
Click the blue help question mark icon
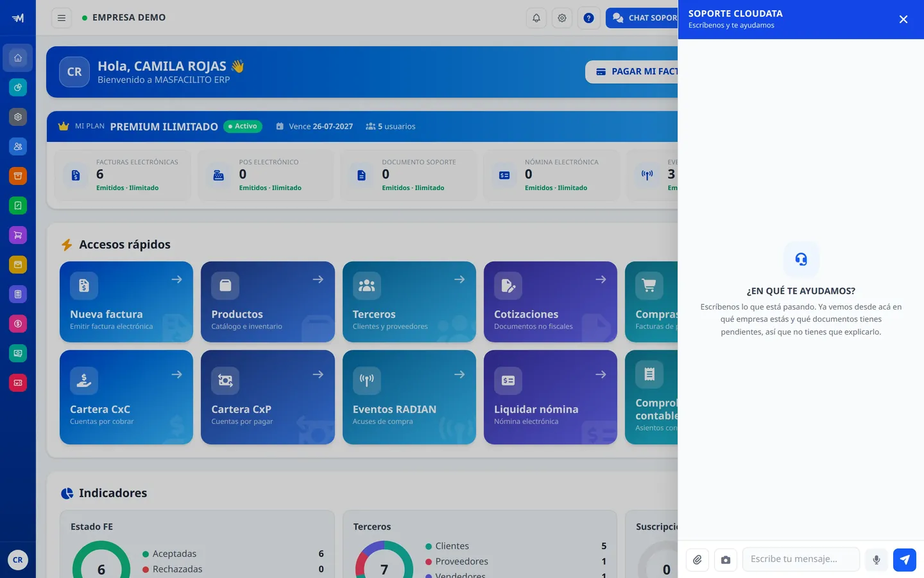point(588,18)
